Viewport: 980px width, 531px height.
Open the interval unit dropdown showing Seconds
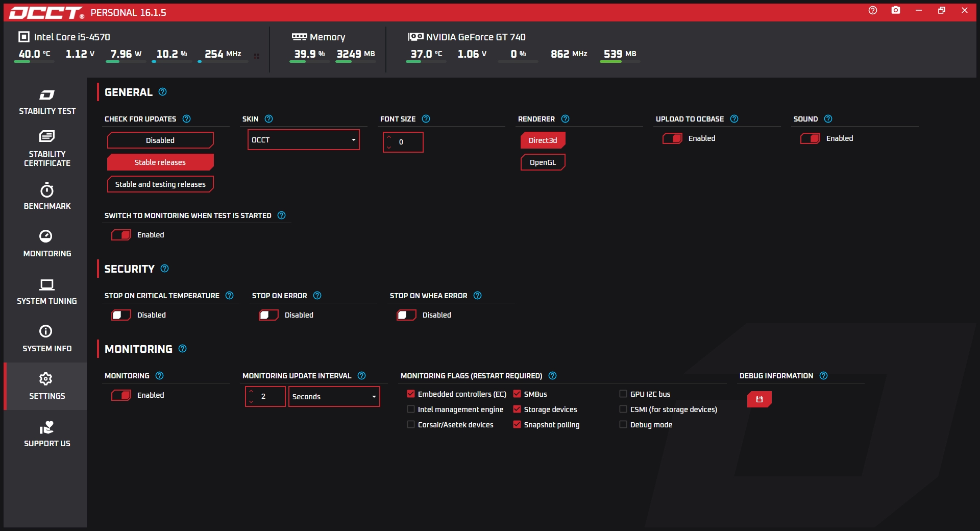coord(334,397)
